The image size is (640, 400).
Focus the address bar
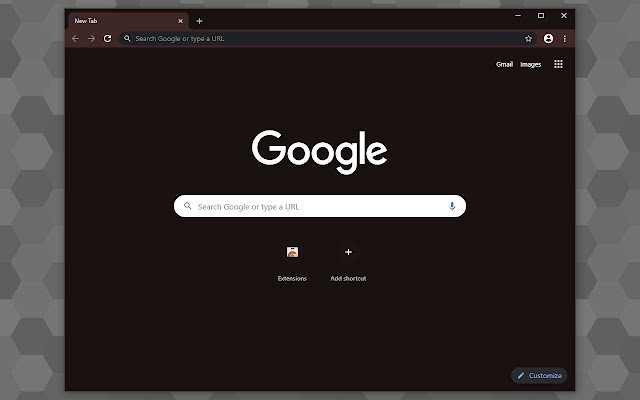[x=328, y=38]
